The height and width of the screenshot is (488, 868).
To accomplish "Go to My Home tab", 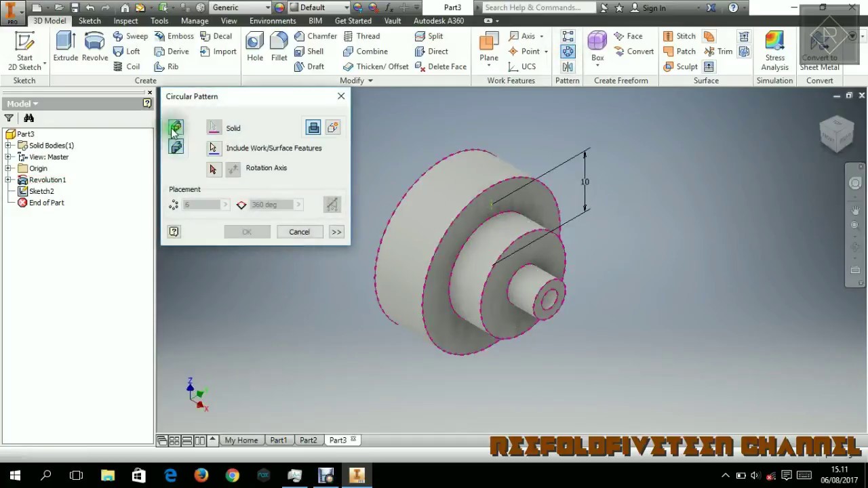I will click(241, 440).
